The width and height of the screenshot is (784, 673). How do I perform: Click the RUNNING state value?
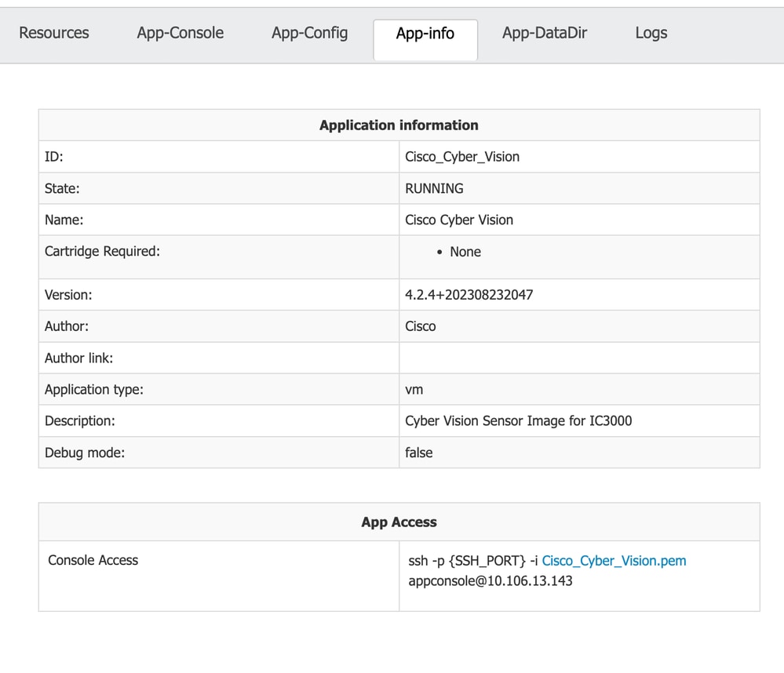[x=434, y=188]
